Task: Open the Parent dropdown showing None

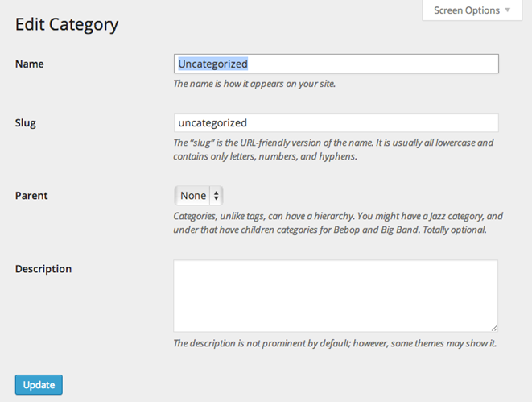Action: tap(198, 195)
